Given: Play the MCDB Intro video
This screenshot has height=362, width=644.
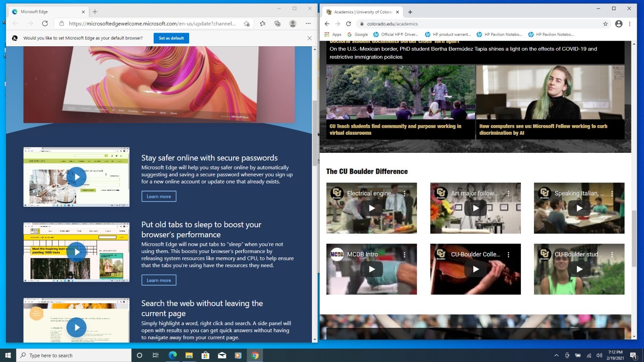Looking at the screenshot, I should click(372, 269).
